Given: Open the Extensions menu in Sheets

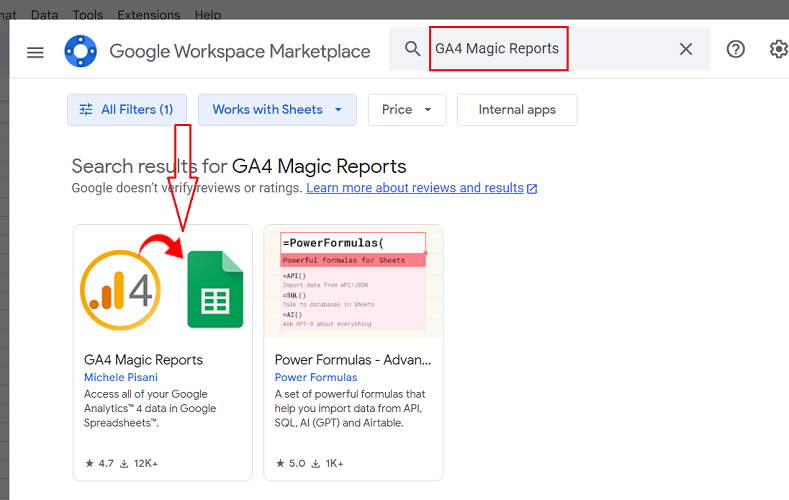Looking at the screenshot, I should coord(148,15).
